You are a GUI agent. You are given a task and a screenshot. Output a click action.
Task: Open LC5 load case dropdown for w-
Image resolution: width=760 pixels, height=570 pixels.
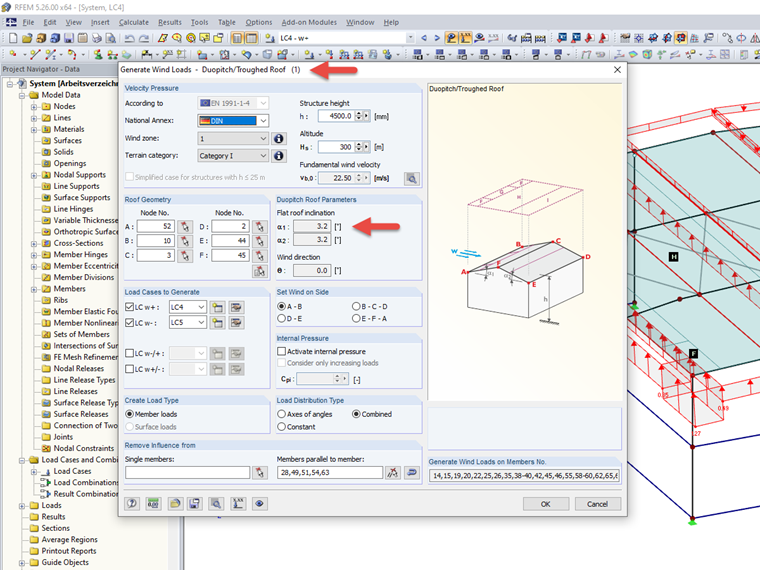click(x=201, y=323)
